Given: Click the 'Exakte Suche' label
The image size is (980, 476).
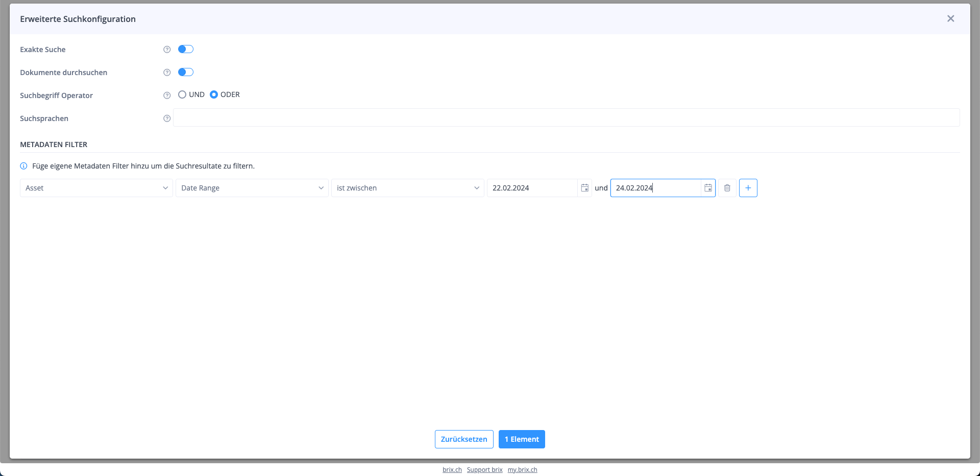Looking at the screenshot, I should click(43, 50).
